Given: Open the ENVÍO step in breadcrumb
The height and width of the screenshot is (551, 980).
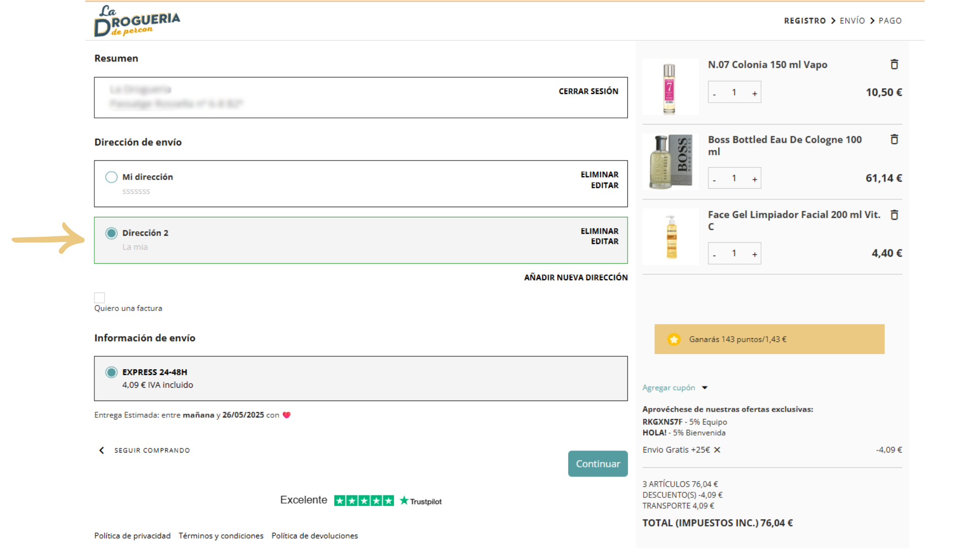Looking at the screenshot, I should coord(852,21).
